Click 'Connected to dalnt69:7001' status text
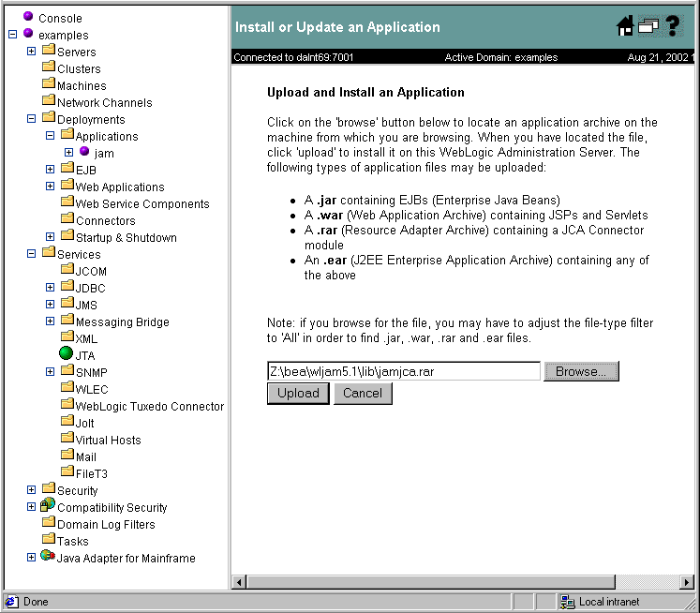 [x=293, y=57]
